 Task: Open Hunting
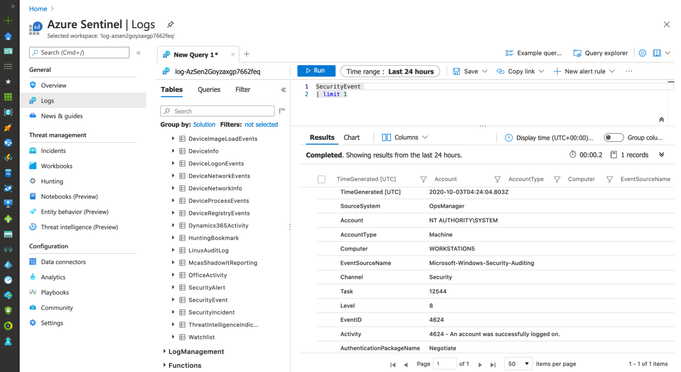(52, 181)
